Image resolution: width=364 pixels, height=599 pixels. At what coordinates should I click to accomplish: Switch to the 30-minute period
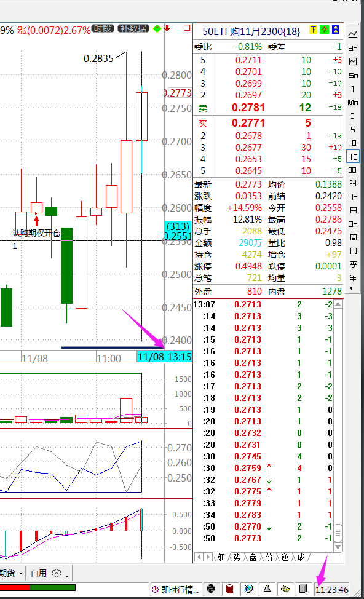(353, 170)
